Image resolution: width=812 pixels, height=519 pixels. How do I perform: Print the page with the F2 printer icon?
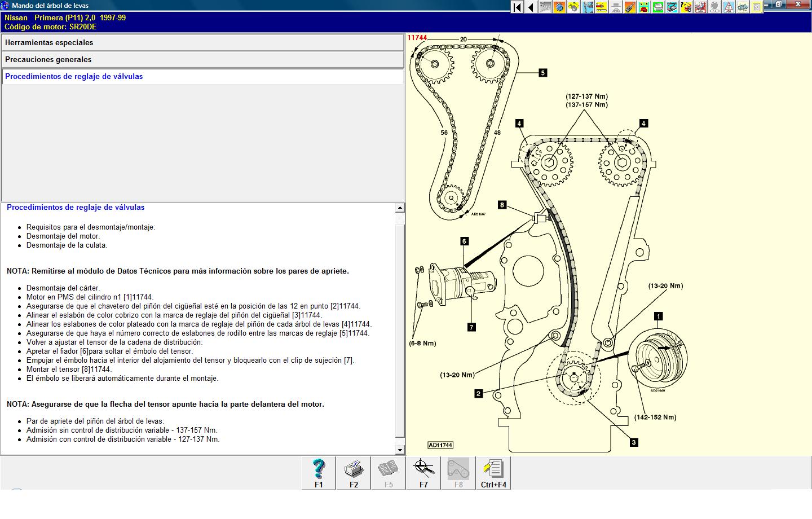click(354, 473)
